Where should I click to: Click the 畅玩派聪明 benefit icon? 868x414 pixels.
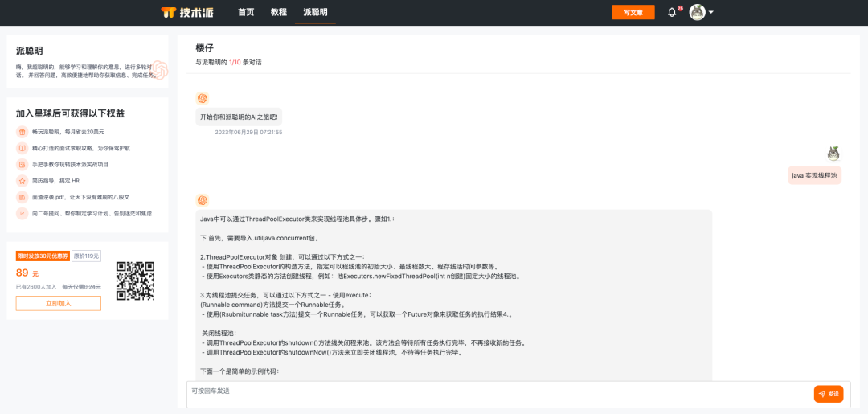pyautogui.click(x=23, y=133)
